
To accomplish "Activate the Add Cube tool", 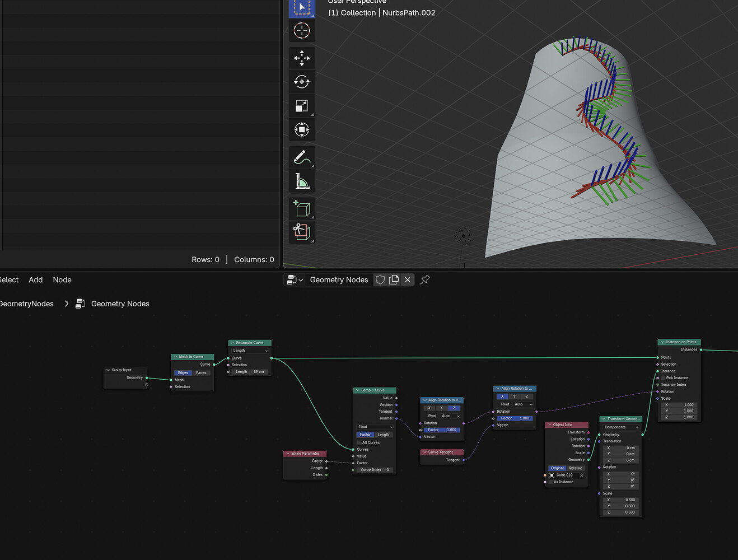I will click(302, 208).
